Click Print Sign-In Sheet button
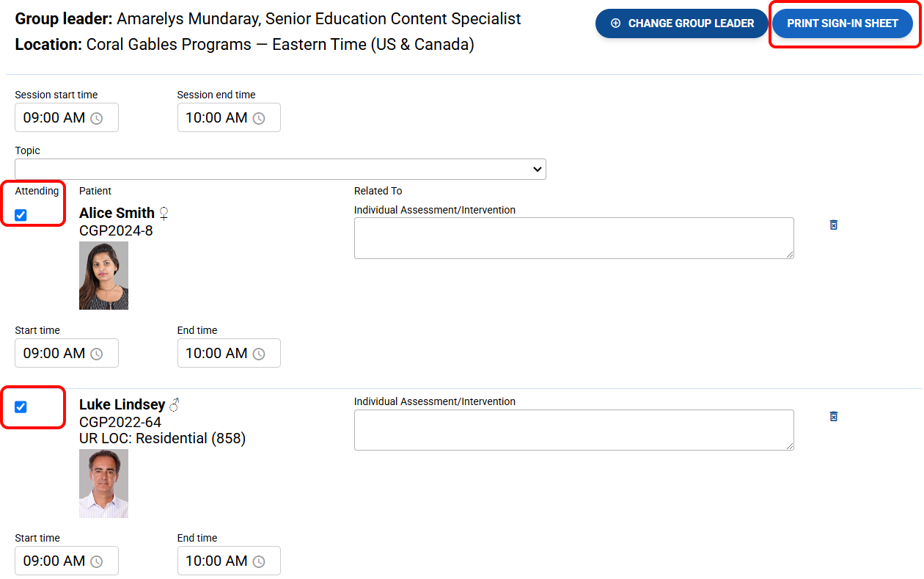Viewport: 924px width, 579px height. (842, 23)
